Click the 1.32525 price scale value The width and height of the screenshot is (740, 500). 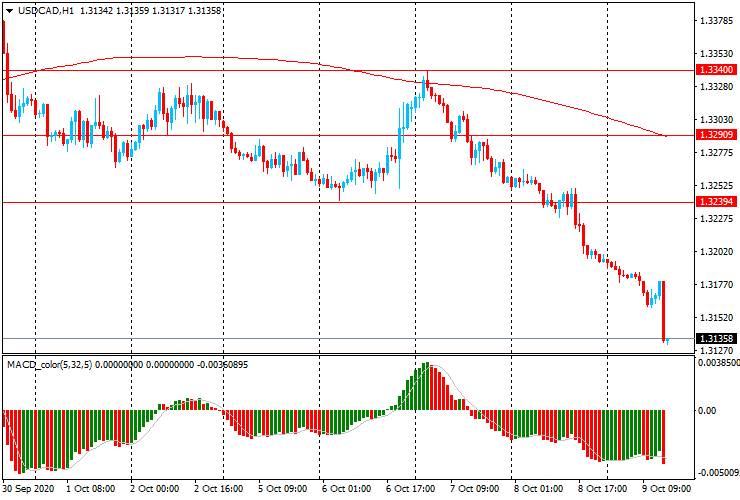pyautogui.click(x=717, y=186)
